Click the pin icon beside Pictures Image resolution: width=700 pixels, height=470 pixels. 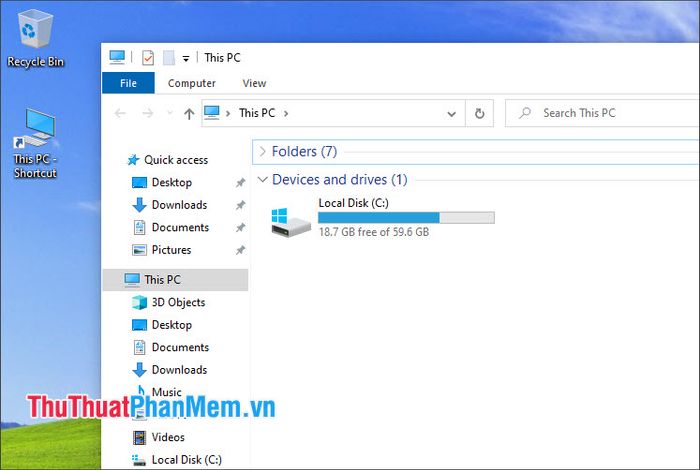click(241, 250)
